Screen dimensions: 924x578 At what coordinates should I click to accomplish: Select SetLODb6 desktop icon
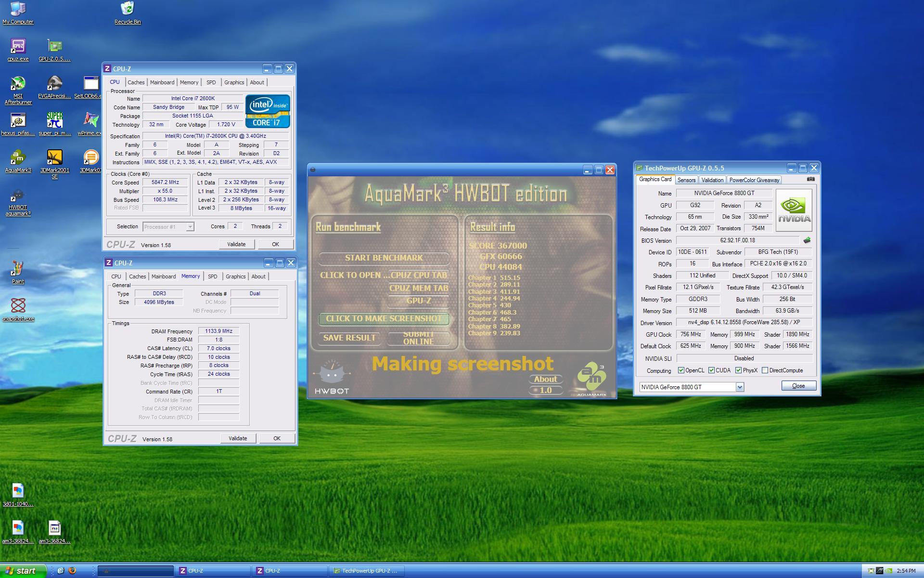coord(90,87)
